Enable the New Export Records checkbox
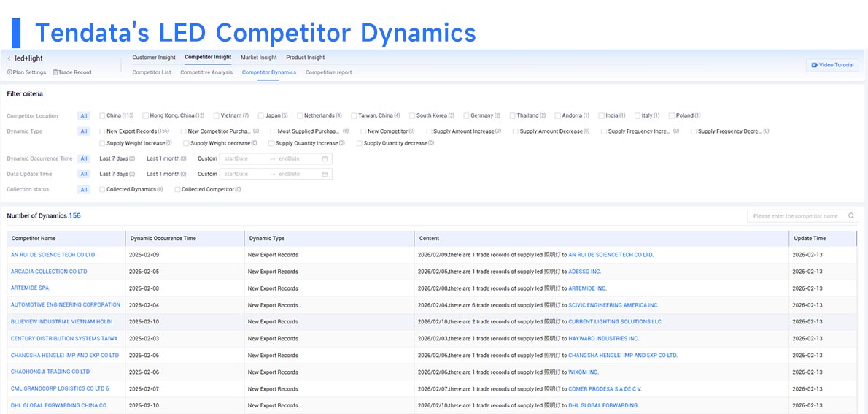 [102, 131]
